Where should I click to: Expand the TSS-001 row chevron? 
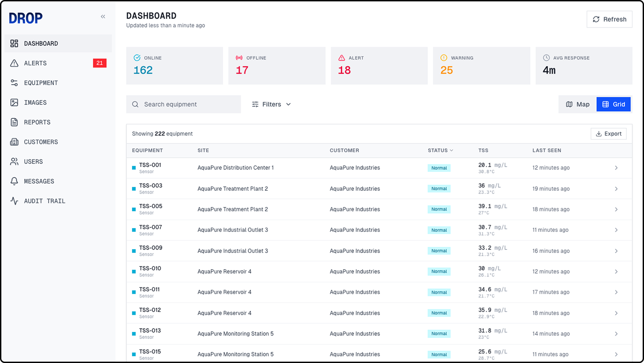616,168
